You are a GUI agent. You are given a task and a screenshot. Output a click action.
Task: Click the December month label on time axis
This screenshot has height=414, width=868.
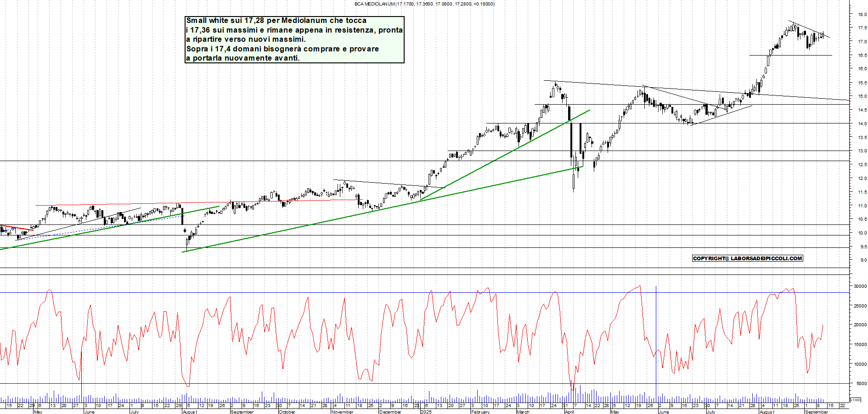click(x=390, y=412)
